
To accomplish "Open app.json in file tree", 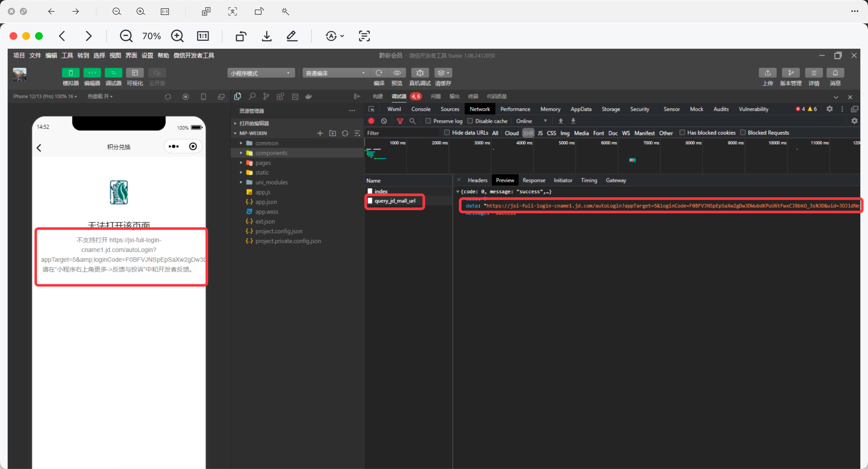I will pyautogui.click(x=266, y=202).
